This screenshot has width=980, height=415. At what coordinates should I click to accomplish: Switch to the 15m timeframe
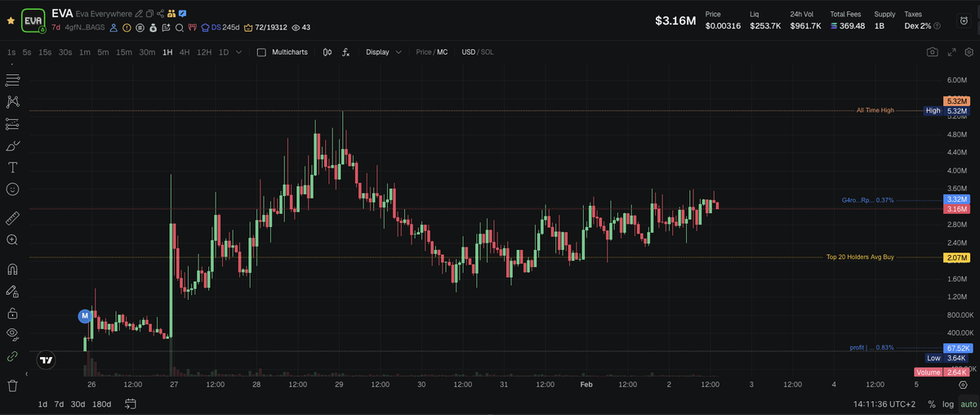pyautogui.click(x=123, y=52)
